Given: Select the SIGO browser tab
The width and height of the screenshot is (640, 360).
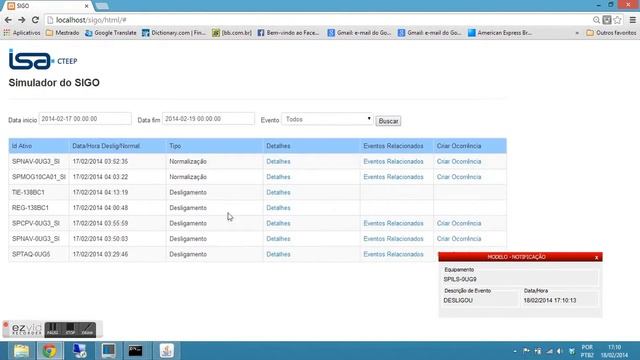Looking at the screenshot, I should click(48, 6).
